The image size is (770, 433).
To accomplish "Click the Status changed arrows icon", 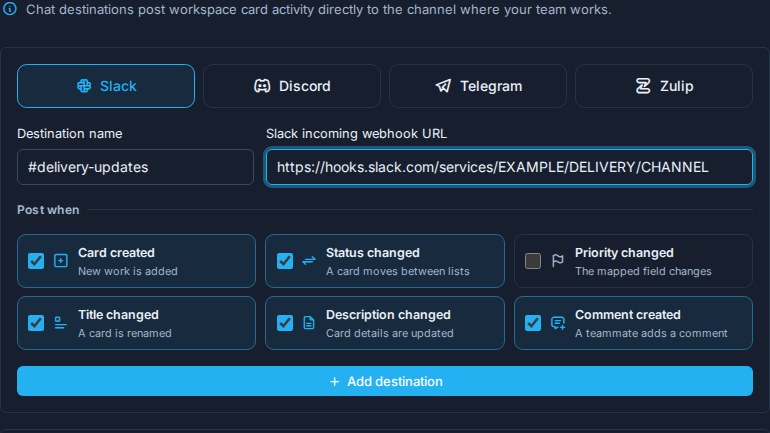I will pos(308,261).
